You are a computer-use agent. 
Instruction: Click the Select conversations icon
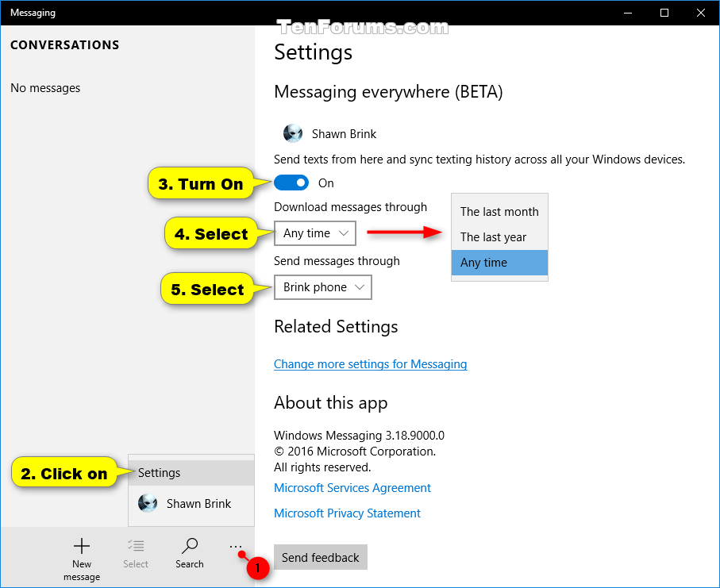[136, 545]
